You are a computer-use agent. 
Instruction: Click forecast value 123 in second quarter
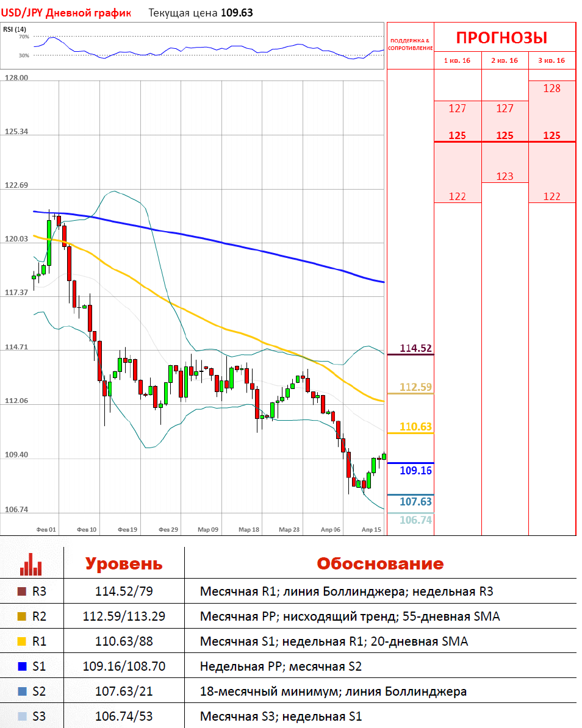pyautogui.click(x=505, y=176)
